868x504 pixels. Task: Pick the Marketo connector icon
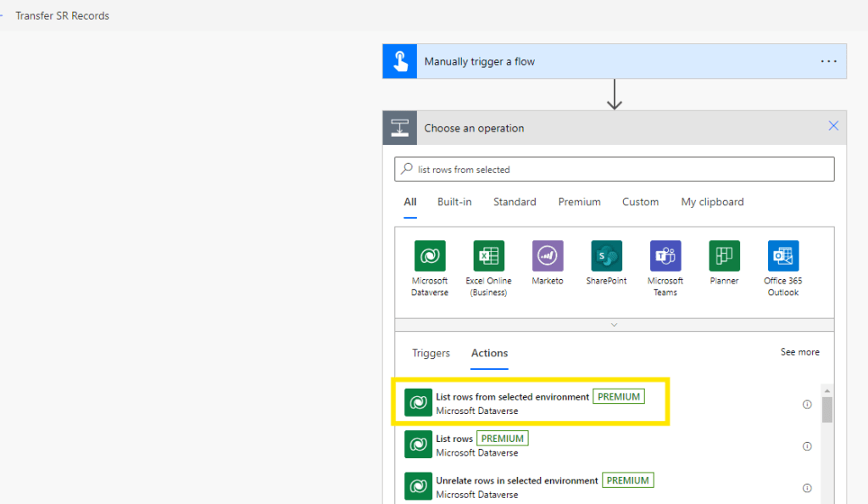coord(548,255)
